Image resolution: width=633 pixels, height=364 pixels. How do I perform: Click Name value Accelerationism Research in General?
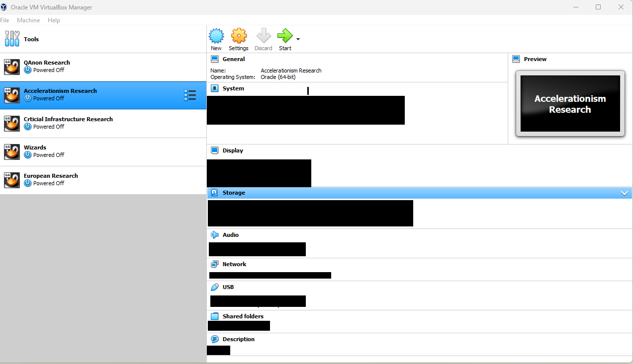tap(291, 71)
